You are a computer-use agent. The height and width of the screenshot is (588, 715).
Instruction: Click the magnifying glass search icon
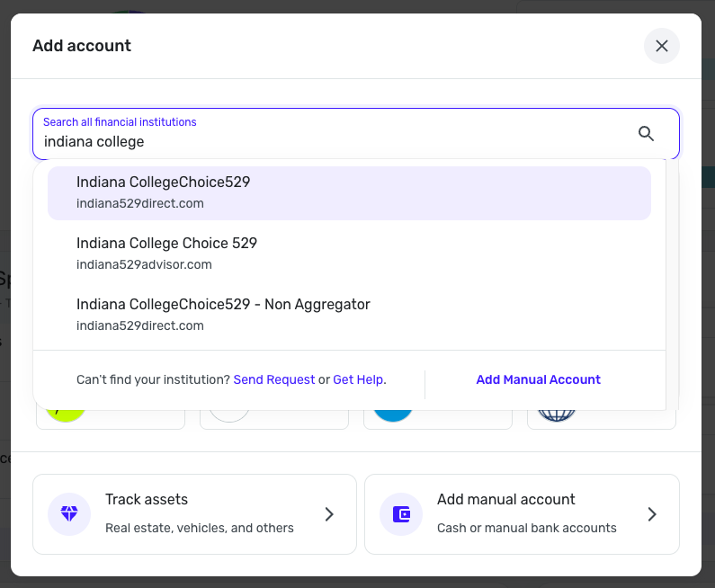click(x=646, y=134)
